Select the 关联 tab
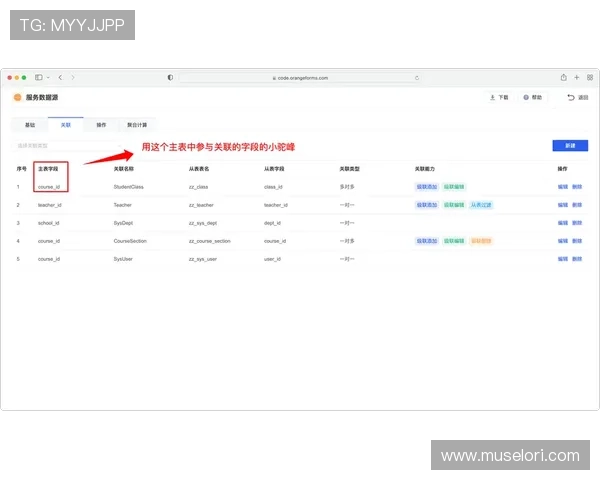 click(65, 125)
